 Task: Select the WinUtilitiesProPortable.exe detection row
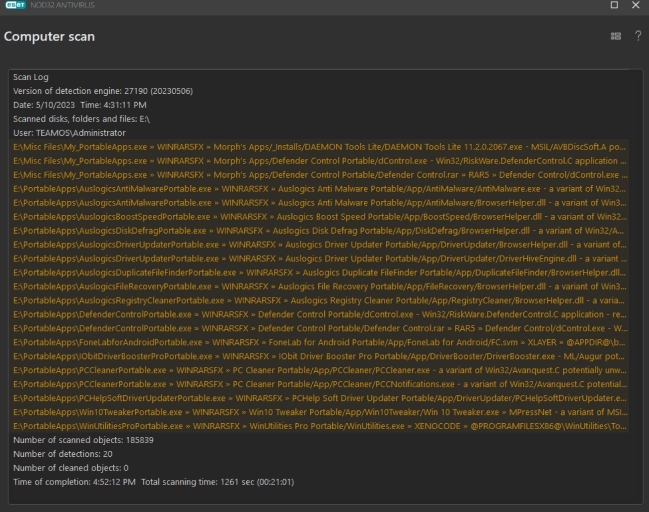tap(320, 426)
